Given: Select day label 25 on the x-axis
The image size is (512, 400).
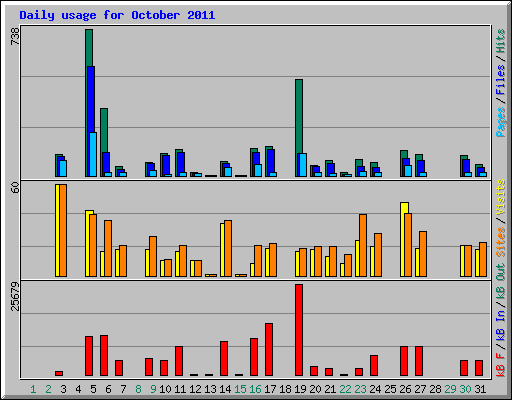Looking at the screenshot, I should click(390, 389).
